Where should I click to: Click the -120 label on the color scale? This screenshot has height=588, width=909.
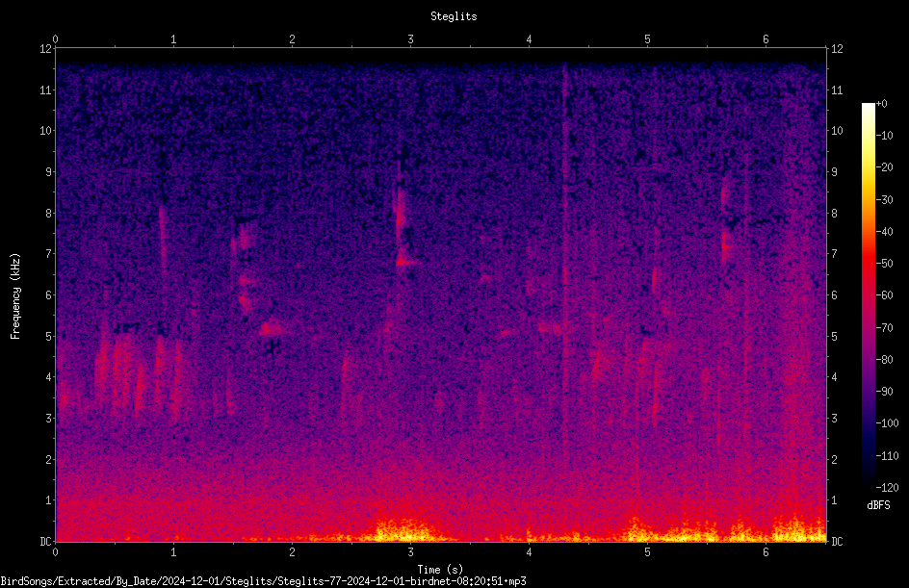pos(887,487)
